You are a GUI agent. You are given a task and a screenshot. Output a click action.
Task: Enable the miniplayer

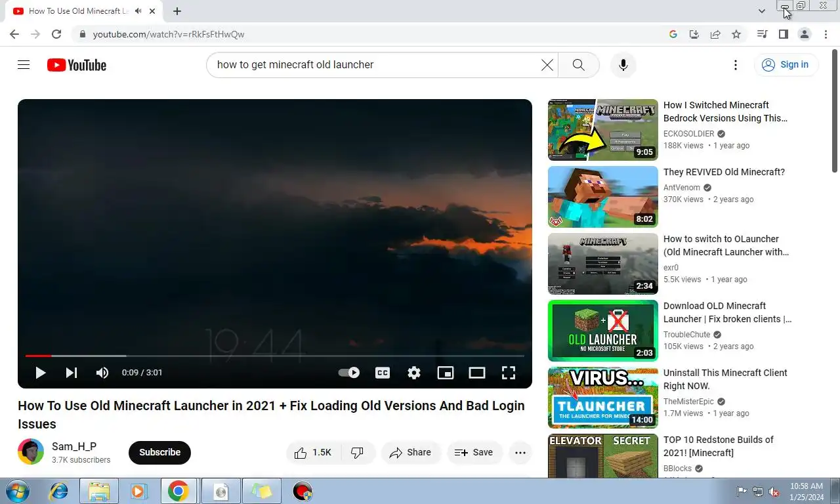click(446, 373)
